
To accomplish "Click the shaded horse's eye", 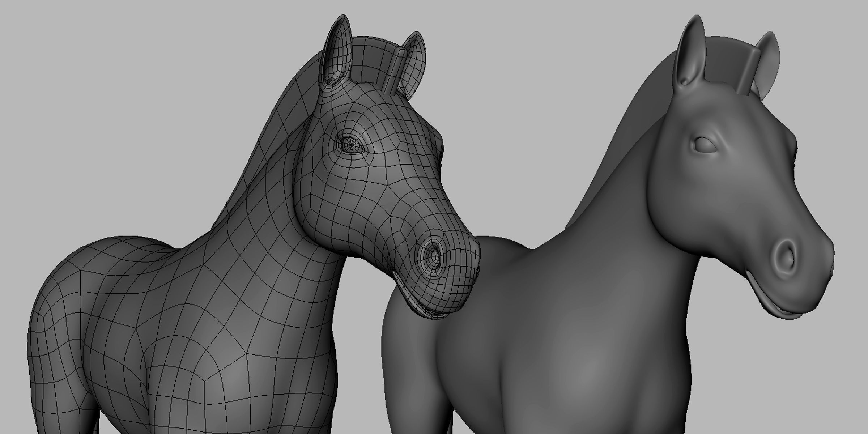I will [705, 145].
